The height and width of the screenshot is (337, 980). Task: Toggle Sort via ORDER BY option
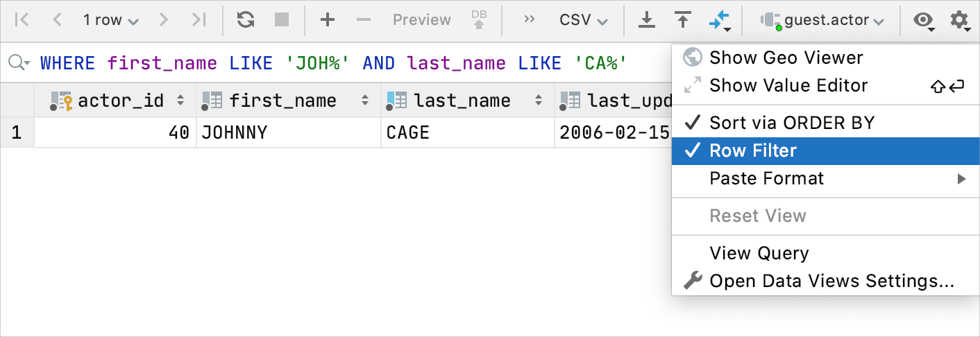click(792, 123)
